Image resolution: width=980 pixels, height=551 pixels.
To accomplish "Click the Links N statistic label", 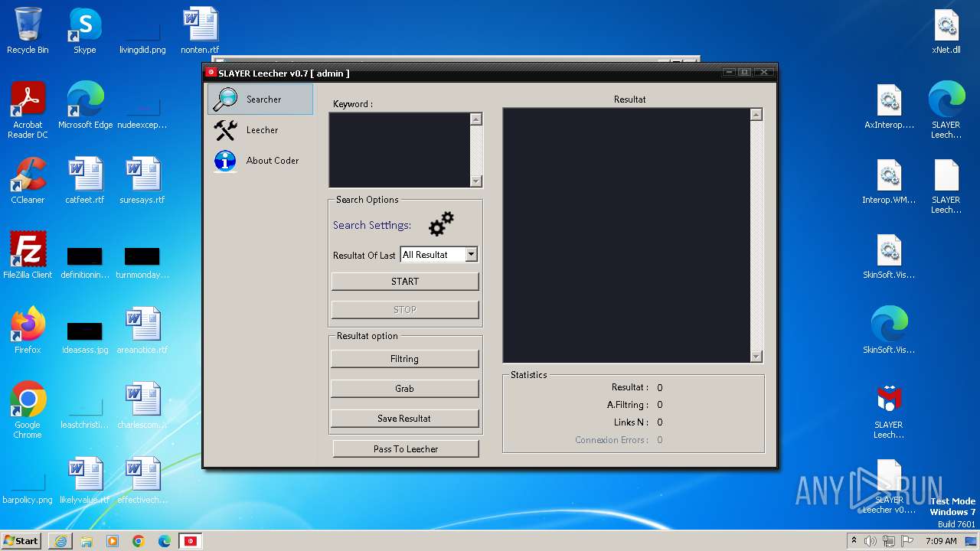I will tap(631, 422).
